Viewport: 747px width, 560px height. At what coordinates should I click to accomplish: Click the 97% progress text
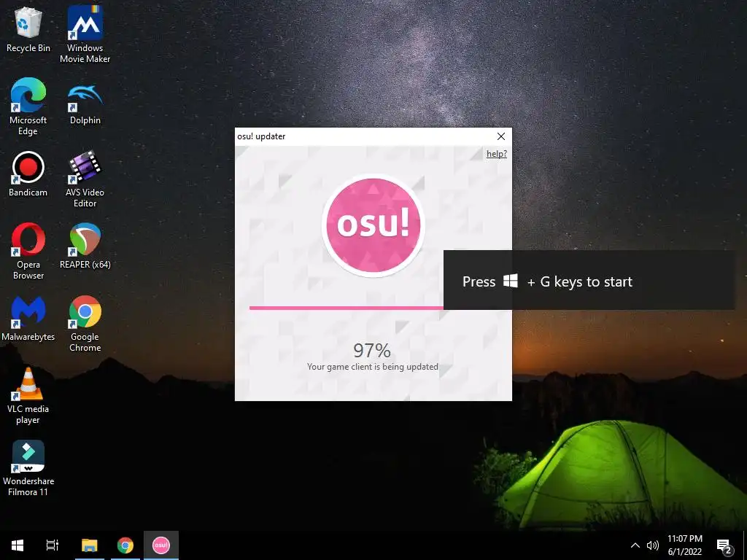point(372,351)
